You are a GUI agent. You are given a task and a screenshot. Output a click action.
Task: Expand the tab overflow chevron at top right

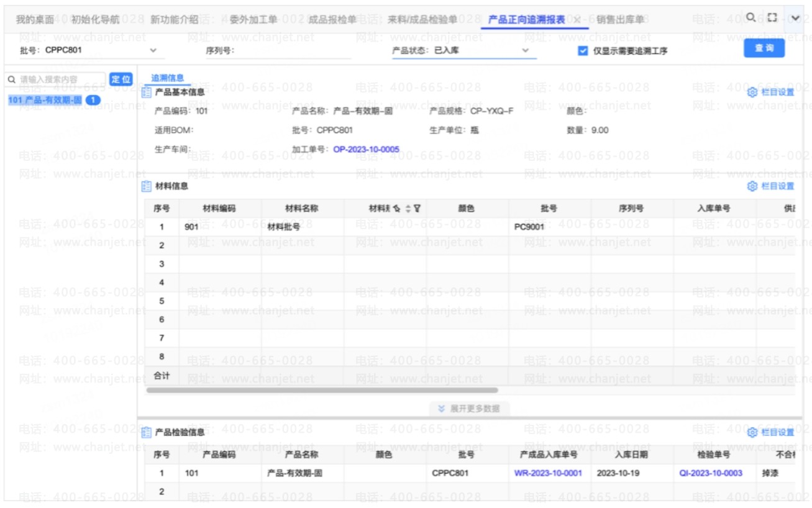795,19
